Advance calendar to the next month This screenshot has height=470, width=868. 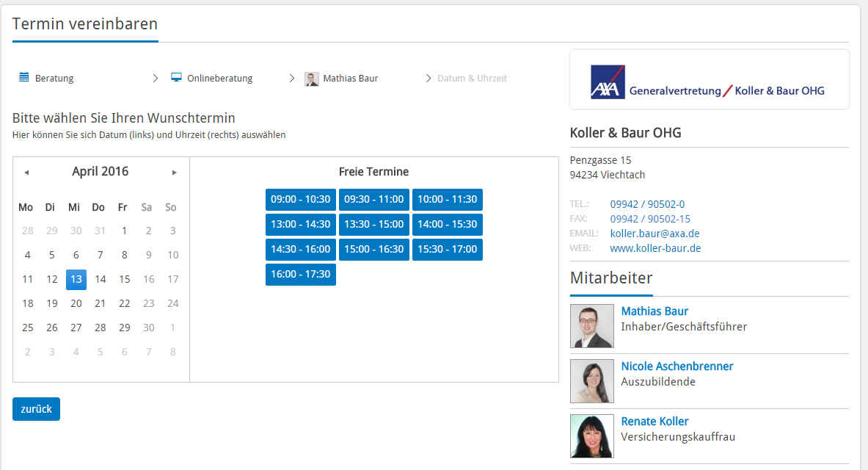[x=175, y=172]
